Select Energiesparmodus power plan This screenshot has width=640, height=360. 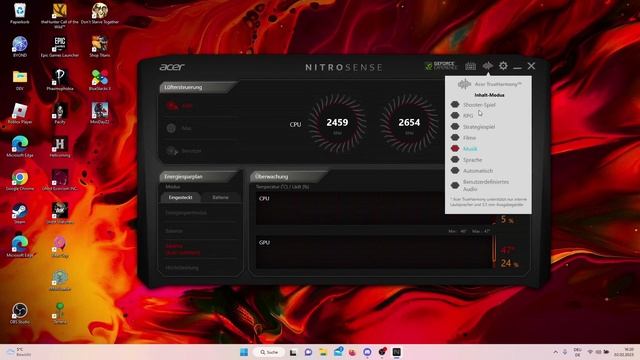186,213
